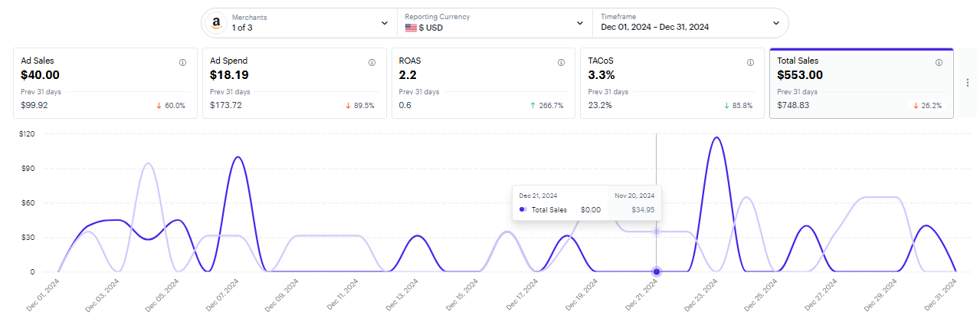Select the Total Sales metric card
This screenshot has height=322, width=980.
click(x=861, y=83)
